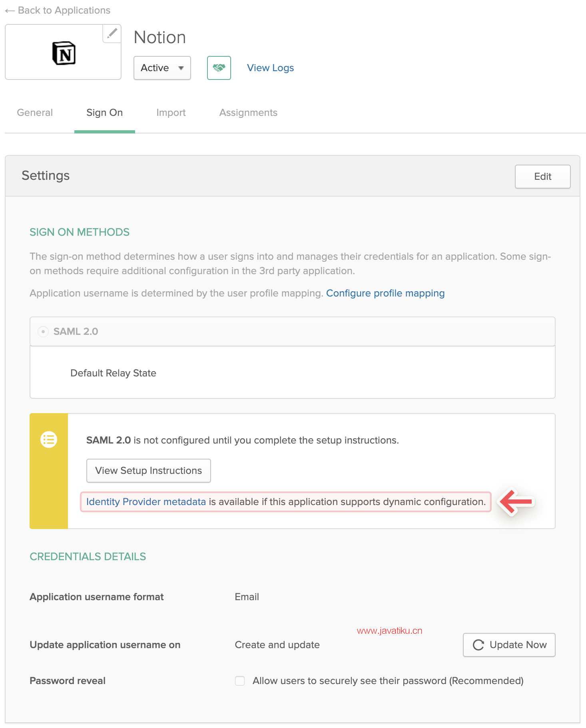586x728 pixels.
Task: Click the pencil edit logo icon
Action: [x=112, y=34]
